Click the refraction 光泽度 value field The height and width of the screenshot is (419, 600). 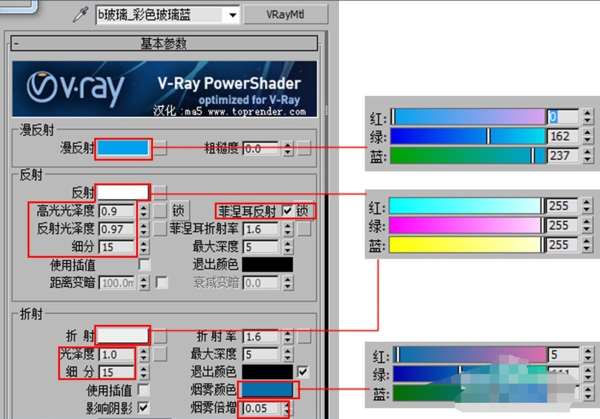point(117,354)
